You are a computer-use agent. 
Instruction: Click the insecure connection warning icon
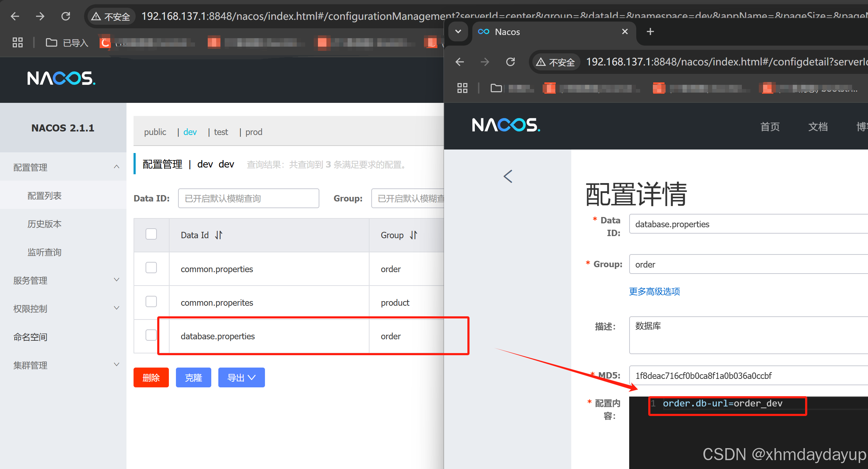96,16
